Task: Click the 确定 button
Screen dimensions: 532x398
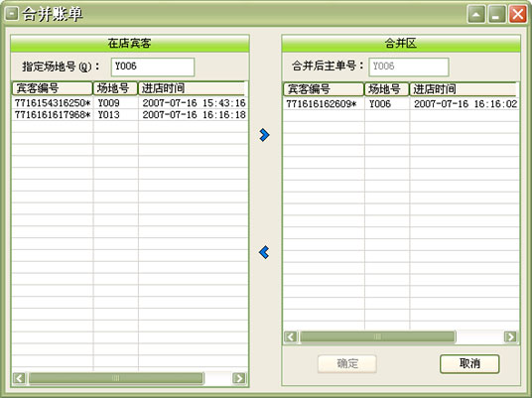Action: (x=347, y=363)
